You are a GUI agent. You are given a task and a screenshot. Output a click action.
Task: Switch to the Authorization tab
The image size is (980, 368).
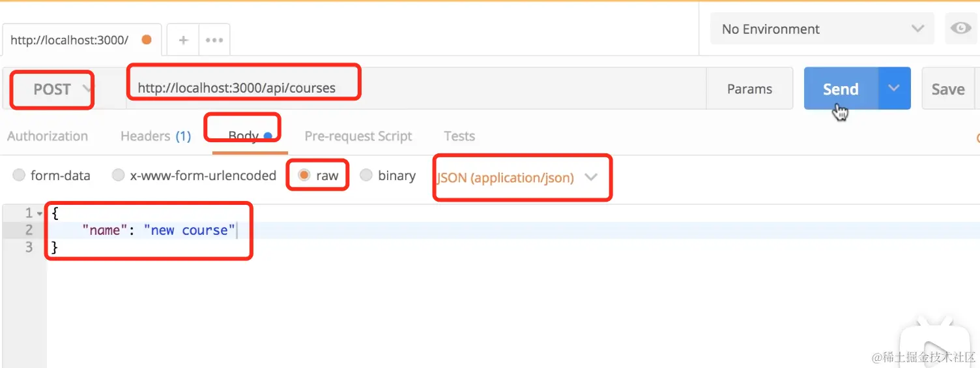pos(48,136)
